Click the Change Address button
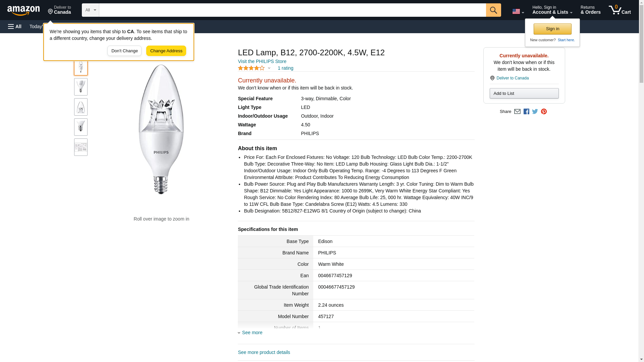Screen dimensions: 644x362 tap(166, 51)
